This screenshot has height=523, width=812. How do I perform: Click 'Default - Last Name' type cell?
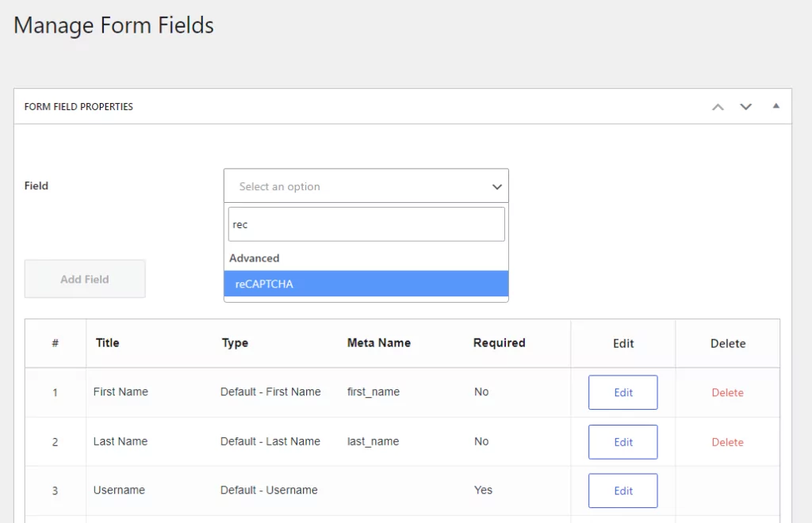(270, 441)
